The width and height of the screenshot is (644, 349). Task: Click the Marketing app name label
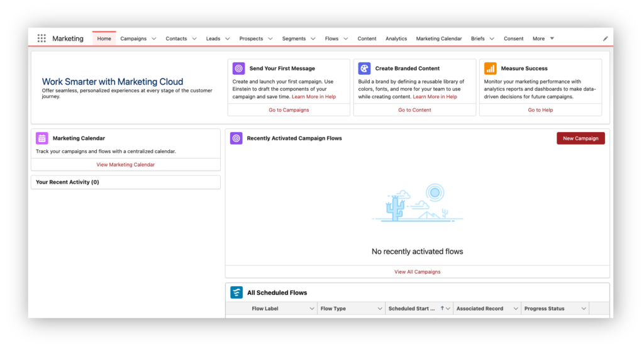point(68,38)
